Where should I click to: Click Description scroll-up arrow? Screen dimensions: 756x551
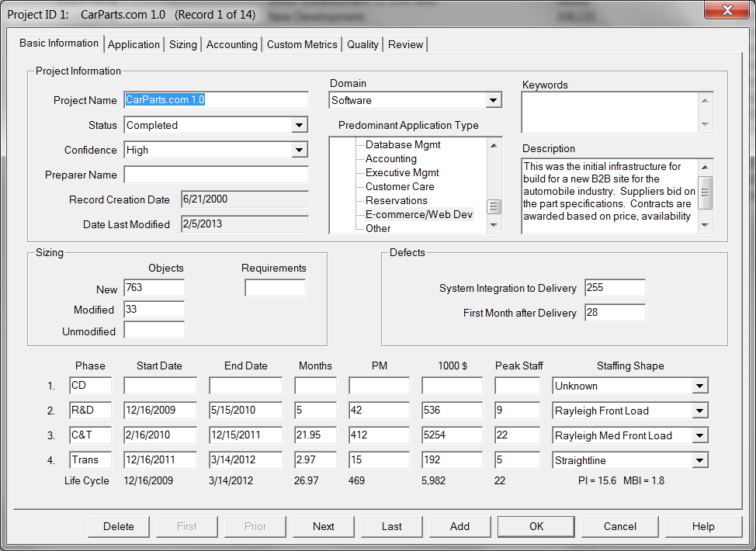[x=705, y=167]
